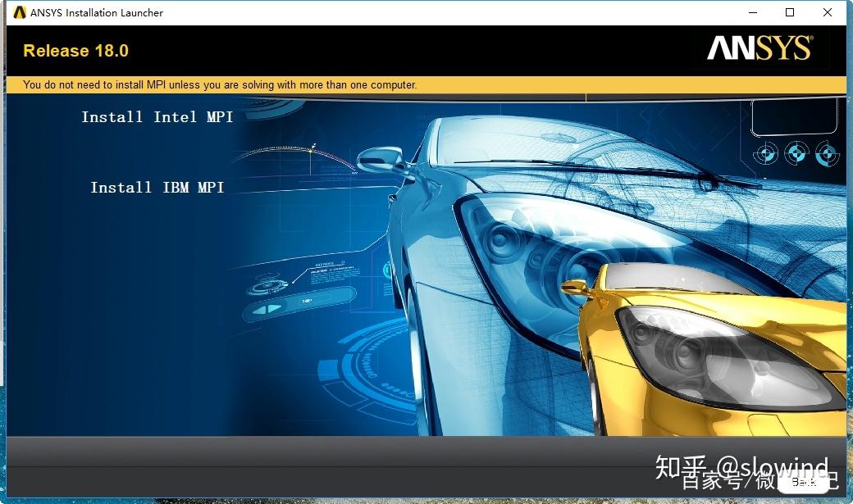853x504 pixels.
Task: Click the yellow MPI warning message bar
Action: point(426,84)
